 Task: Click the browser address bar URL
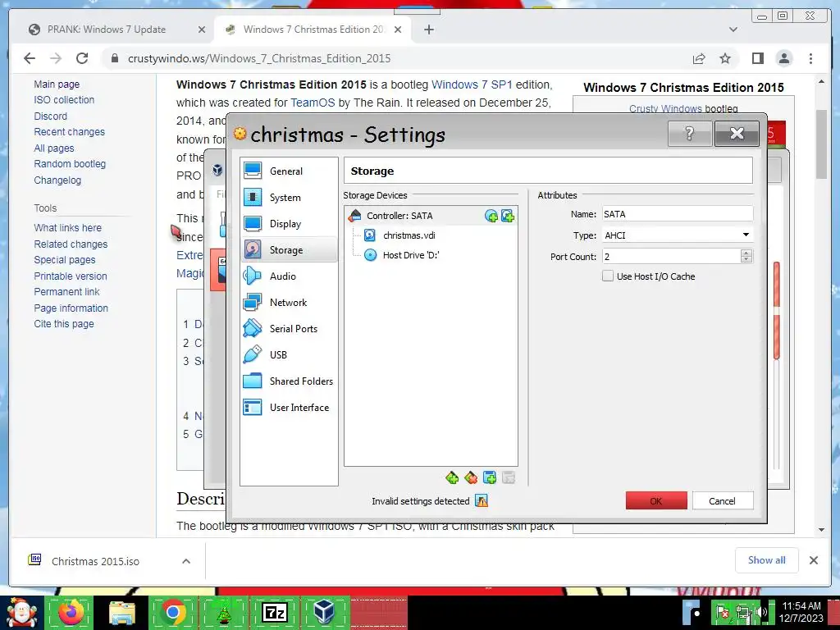pos(259,58)
